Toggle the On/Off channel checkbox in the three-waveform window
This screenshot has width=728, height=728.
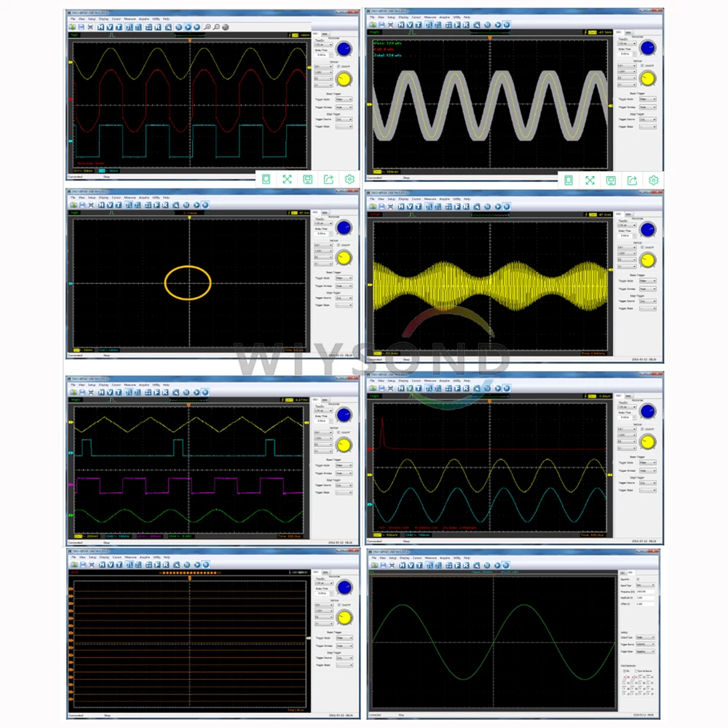tap(339, 66)
